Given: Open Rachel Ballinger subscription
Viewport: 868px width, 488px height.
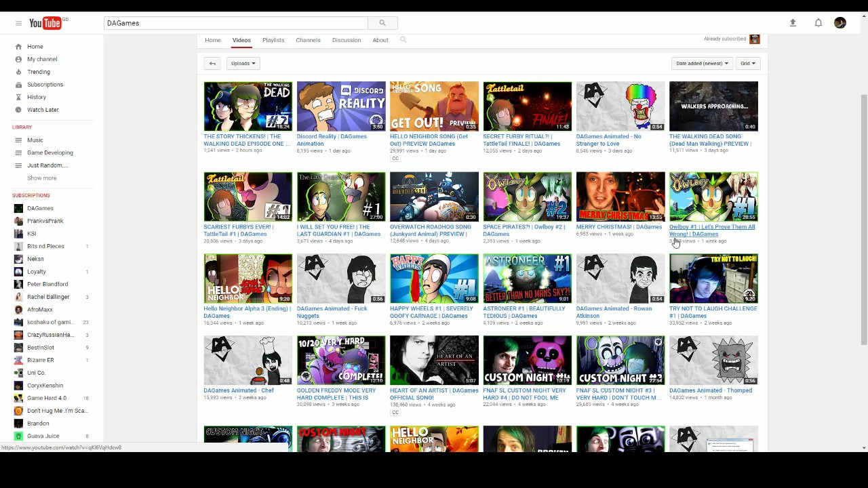Looking at the screenshot, I should coord(48,297).
